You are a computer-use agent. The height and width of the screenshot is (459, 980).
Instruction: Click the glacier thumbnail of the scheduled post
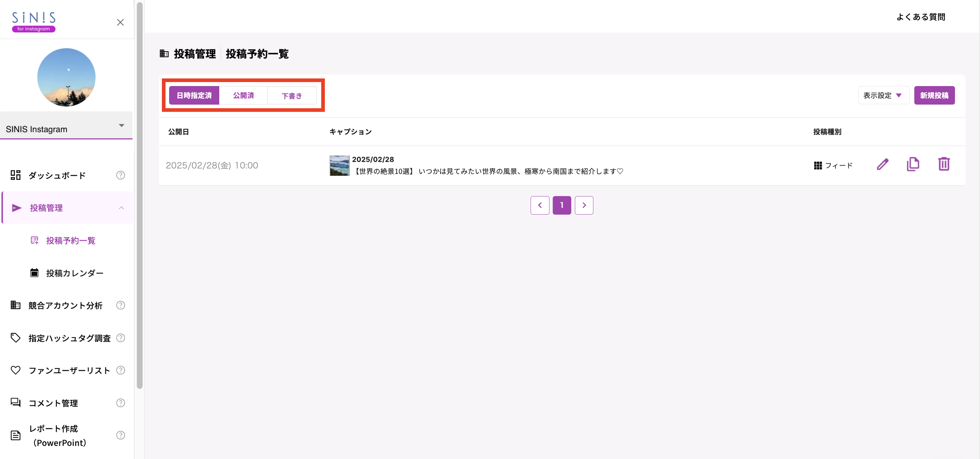tap(339, 166)
